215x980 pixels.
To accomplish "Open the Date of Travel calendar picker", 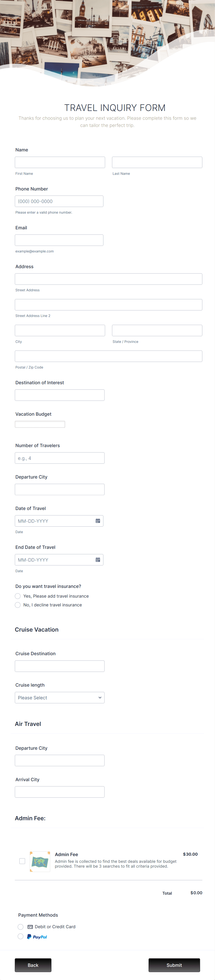I will click(x=98, y=521).
